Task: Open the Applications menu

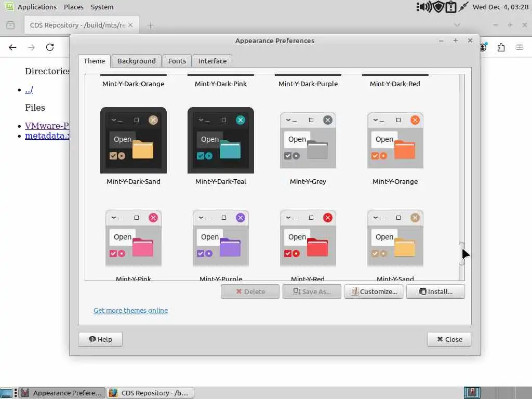Action: tap(37, 7)
